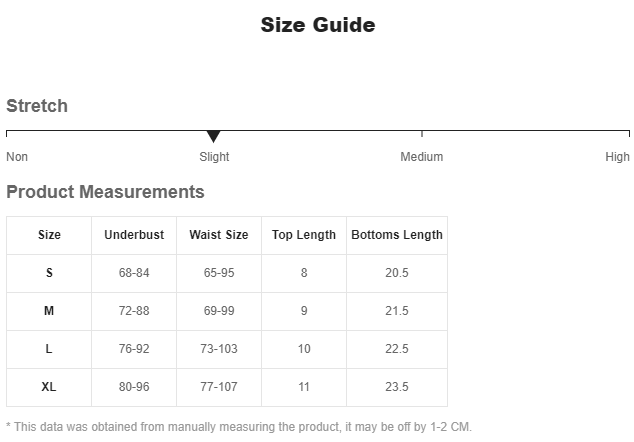The width and height of the screenshot is (634, 442).
Task: Click the 68-84 underbust cell
Action: [134, 273]
